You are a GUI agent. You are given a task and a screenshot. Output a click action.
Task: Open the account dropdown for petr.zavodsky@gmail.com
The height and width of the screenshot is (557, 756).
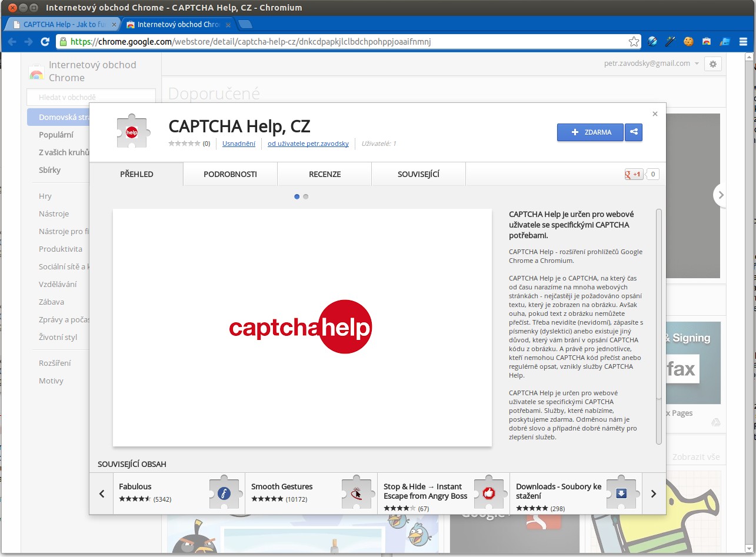point(652,64)
